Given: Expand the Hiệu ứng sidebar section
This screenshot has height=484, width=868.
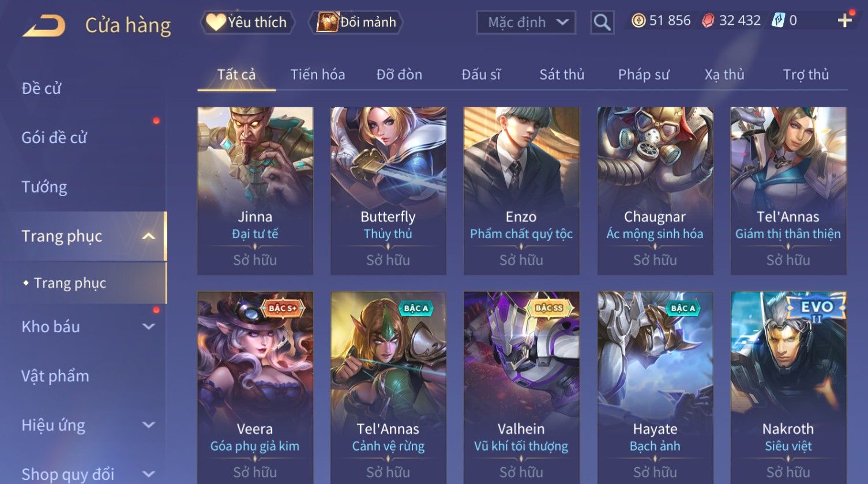Looking at the screenshot, I should pos(148,425).
